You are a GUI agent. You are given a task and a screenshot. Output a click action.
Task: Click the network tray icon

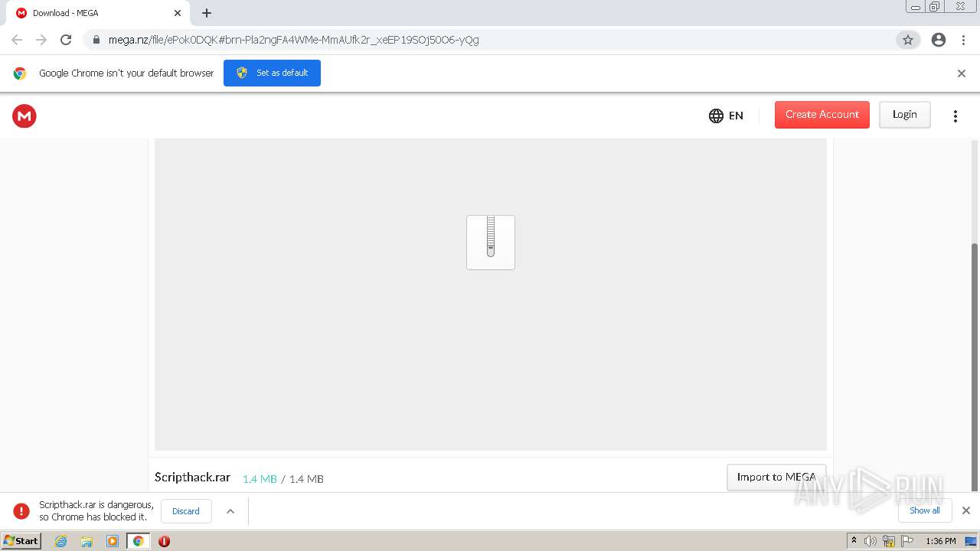coord(889,541)
